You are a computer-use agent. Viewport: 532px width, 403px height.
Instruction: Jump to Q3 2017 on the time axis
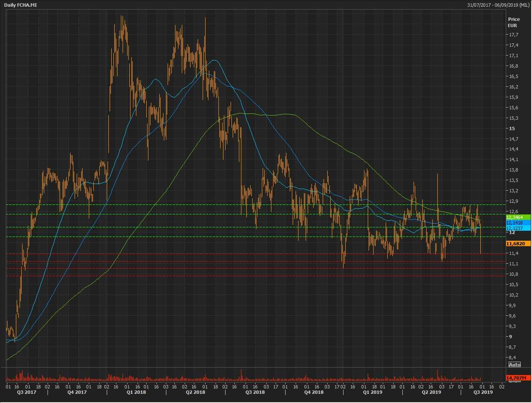tap(26, 392)
